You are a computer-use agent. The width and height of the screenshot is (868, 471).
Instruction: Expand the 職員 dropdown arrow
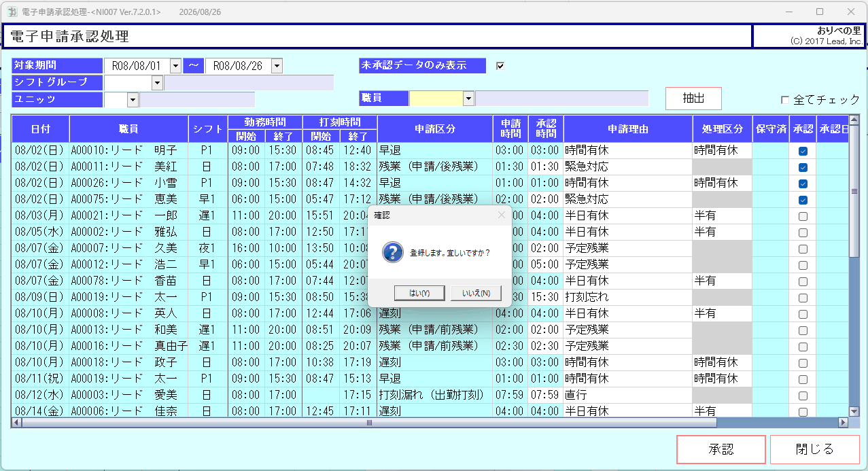point(468,99)
